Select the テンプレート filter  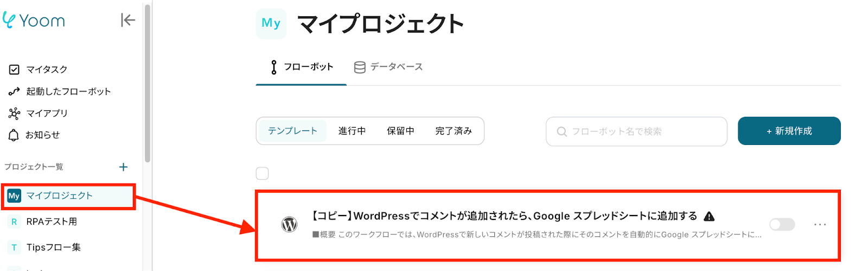pos(292,131)
